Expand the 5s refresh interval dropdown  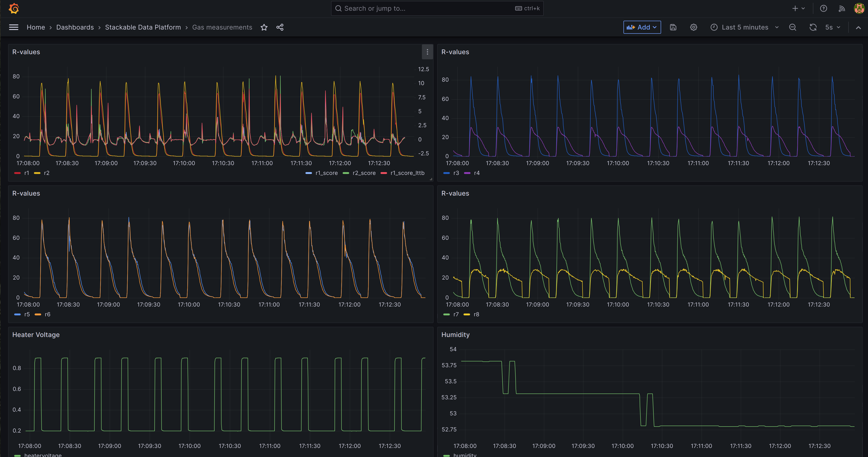(x=832, y=27)
